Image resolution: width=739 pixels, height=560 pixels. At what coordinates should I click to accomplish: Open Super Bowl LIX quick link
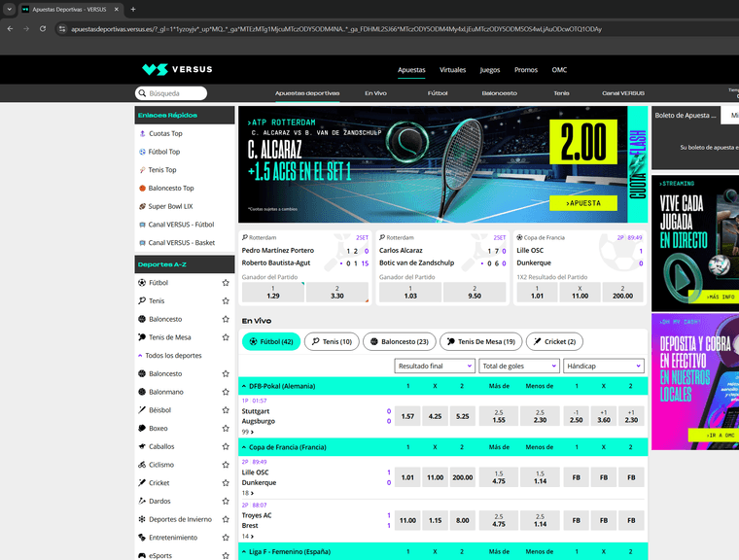[x=170, y=206]
